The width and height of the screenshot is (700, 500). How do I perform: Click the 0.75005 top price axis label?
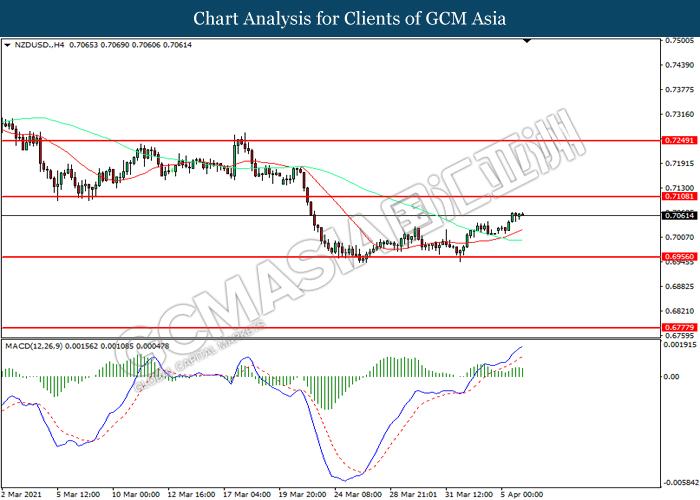pos(680,41)
